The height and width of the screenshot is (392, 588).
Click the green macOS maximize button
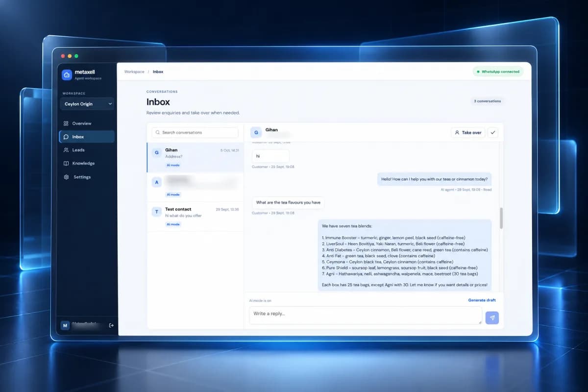[x=76, y=56]
